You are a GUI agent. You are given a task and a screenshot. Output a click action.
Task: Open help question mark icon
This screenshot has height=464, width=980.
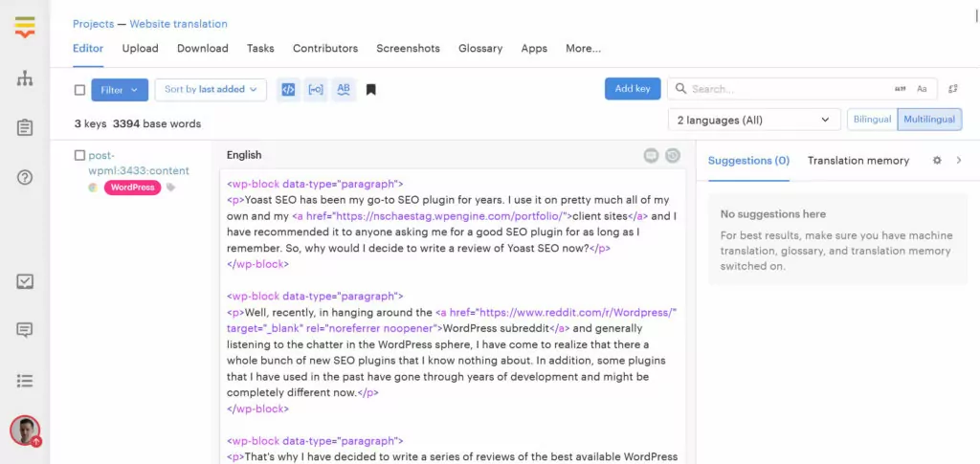pos(25,177)
